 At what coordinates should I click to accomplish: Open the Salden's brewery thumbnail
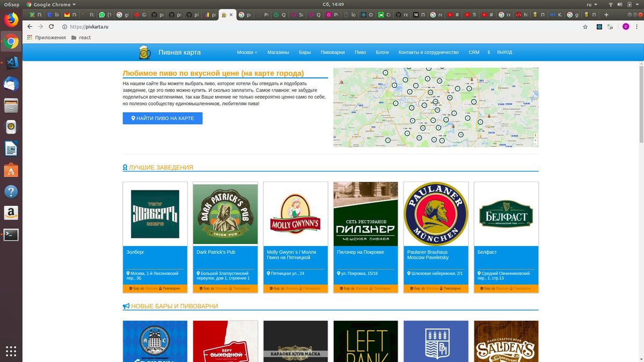tap(506, 341)
